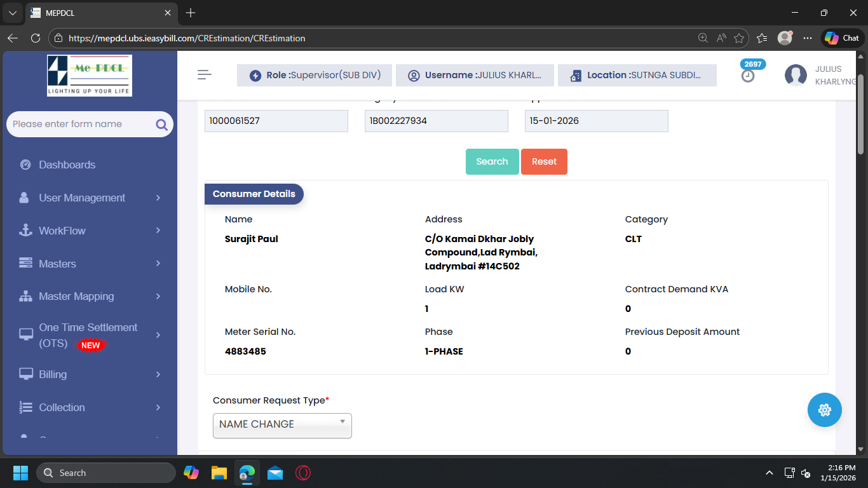This screenshot has height=488, width=868.
Task: Open a new browser tab
Action: click(x=191, y=13)
